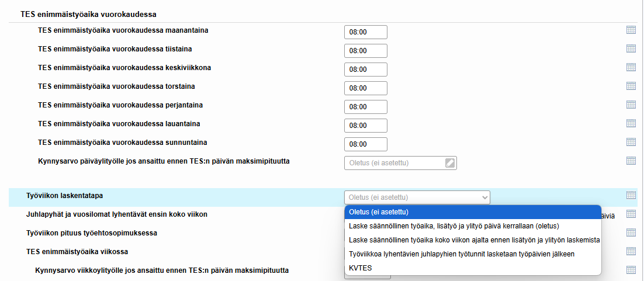Click table icon for maanantaina row
644x281 pixels.
pyautogui.click(x=631, y=30)
